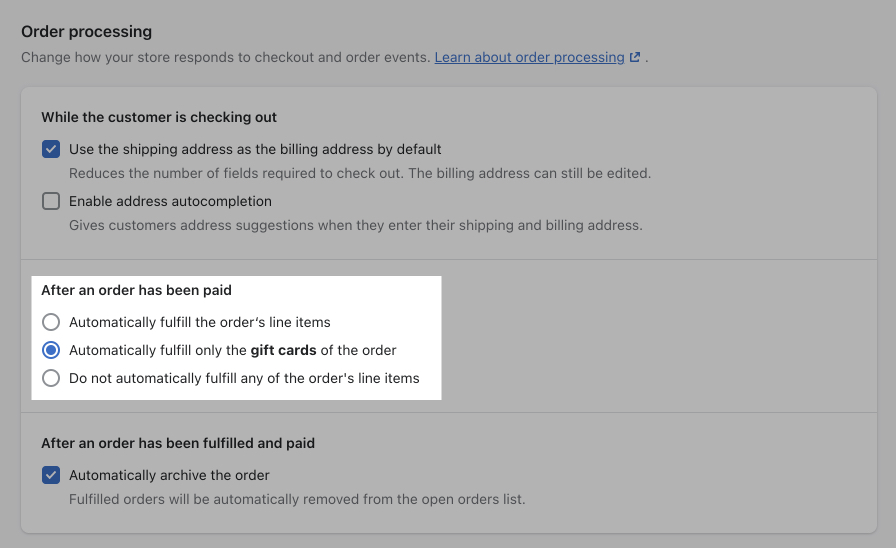
Task: Select the gift cards only fulfillment radio button
Action: click(51, 350)
